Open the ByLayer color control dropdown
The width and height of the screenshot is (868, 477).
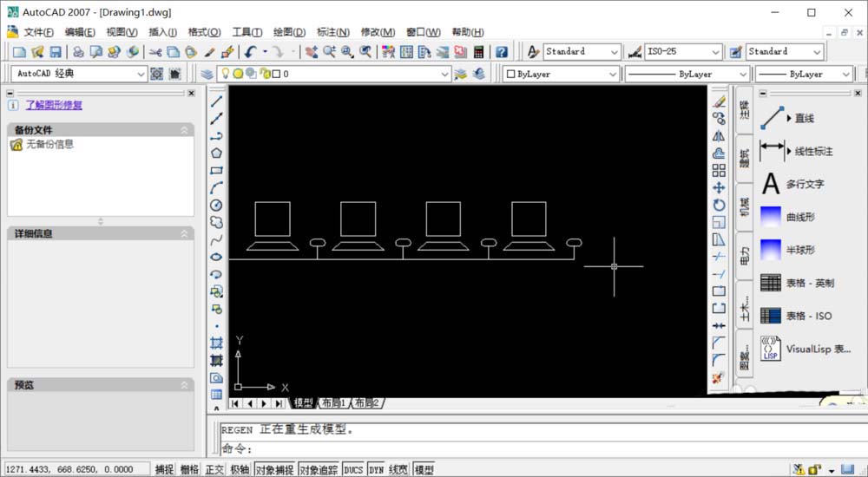point(562,74)
